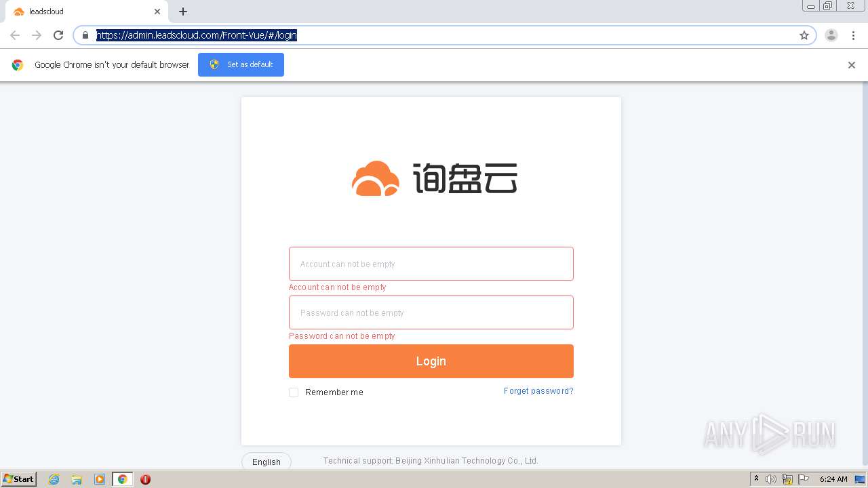Click the browser forward arrow

coord(37,35)
